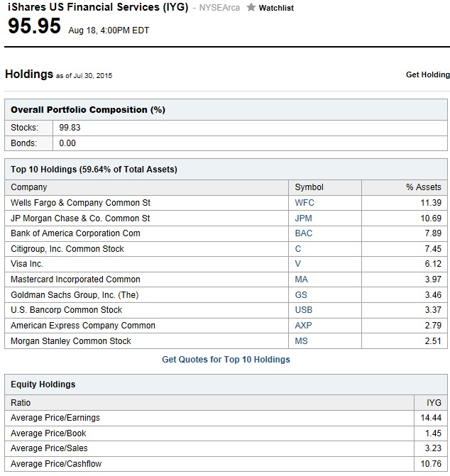Open Goldman Sachs GS symbol link

301,295
